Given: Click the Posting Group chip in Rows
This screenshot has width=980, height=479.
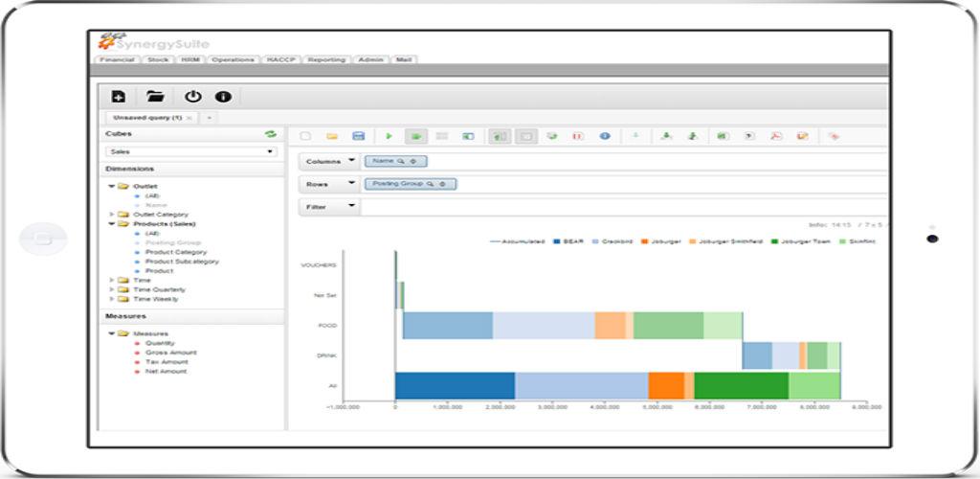Looking at the screenshot, I should 411,184.
